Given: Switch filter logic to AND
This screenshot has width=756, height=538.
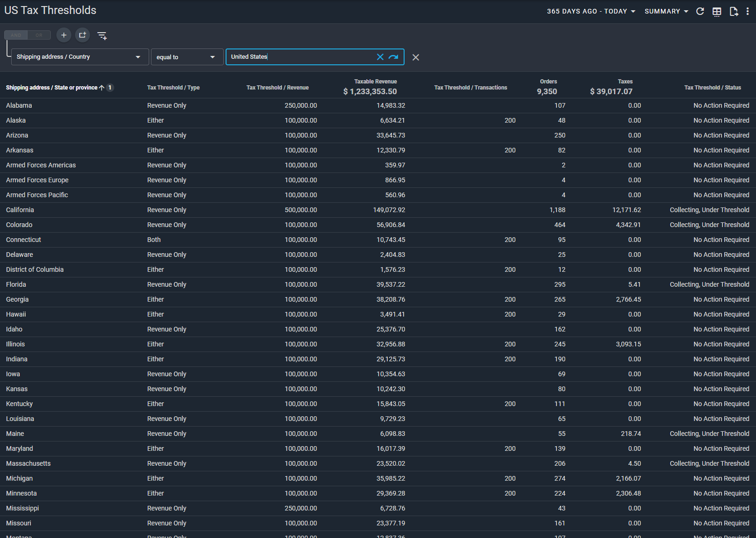Looking at the screenshot, I should (x=16, y=35).
